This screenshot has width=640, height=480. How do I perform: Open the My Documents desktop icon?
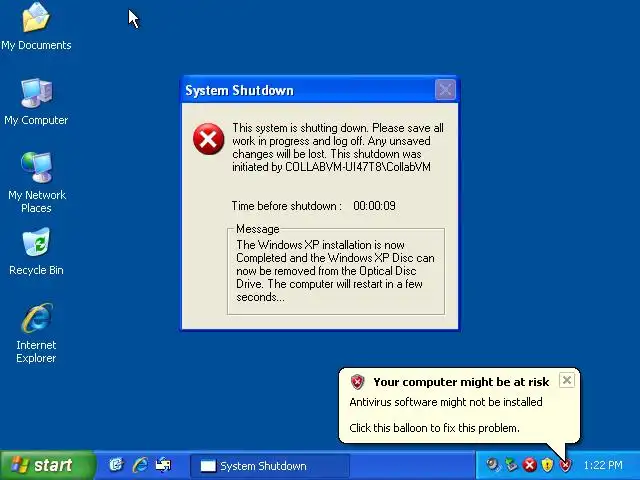tap(36, 27)
